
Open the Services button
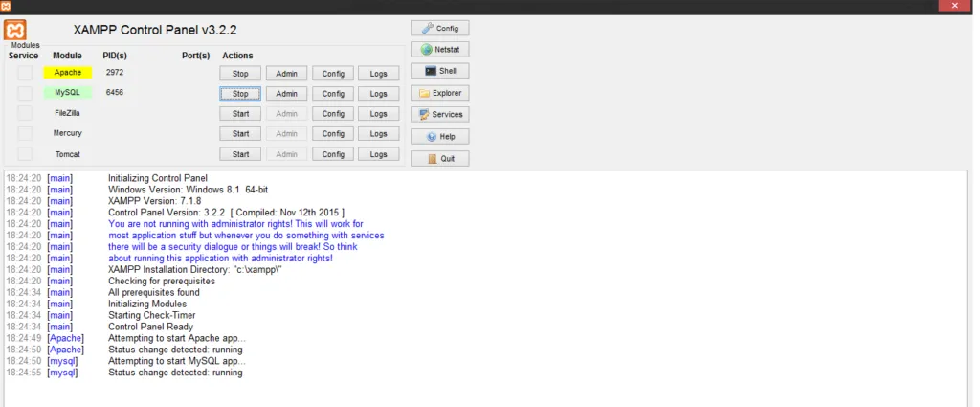440,114
